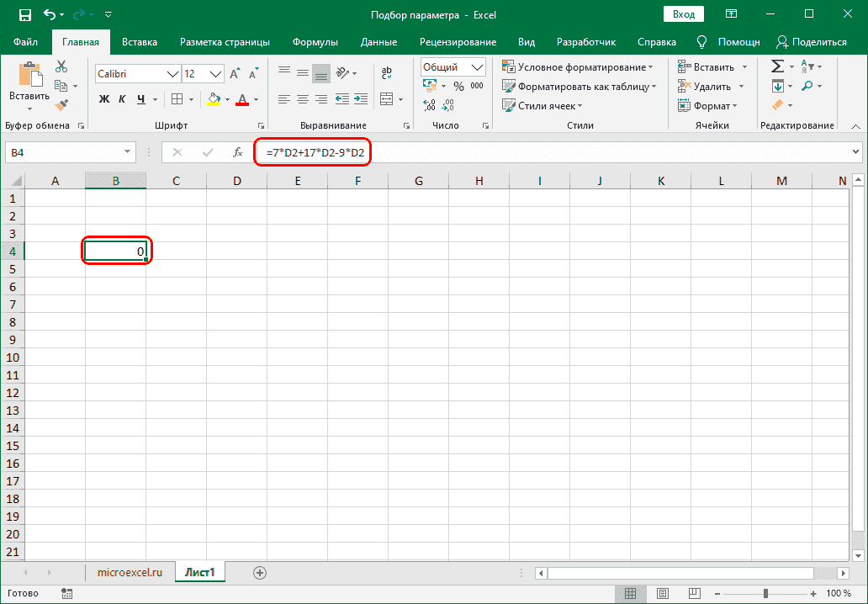Toggle center alignment in the Выравнивание group
Image resolution: width=868 pixels, height=604 pixels.
[302, 98]
